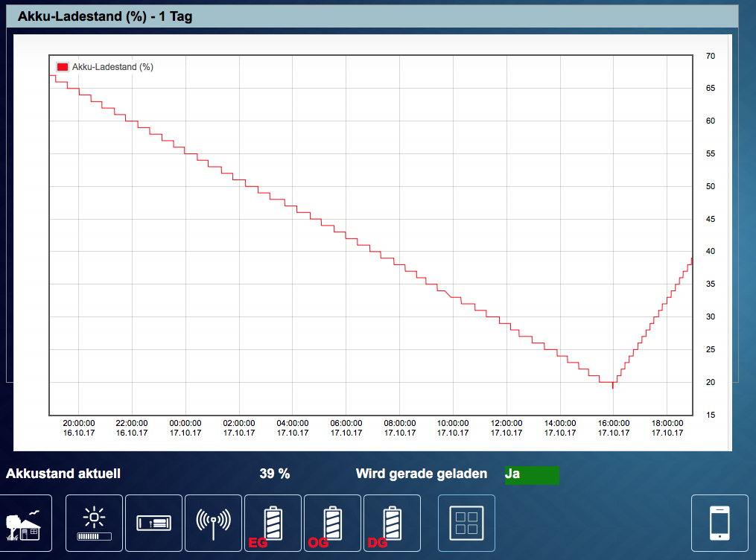Open the smartphone icon

pyautogui.click(x=720, y=523)
